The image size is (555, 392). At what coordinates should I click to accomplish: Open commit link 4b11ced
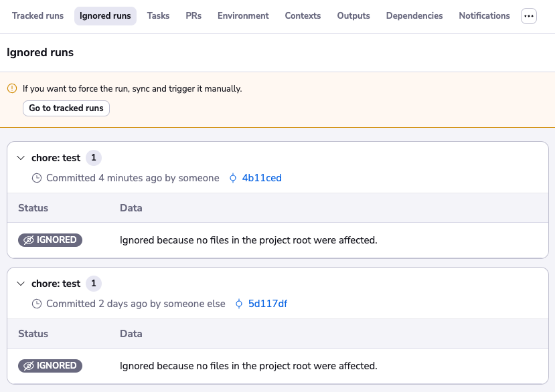click(262, 178)
